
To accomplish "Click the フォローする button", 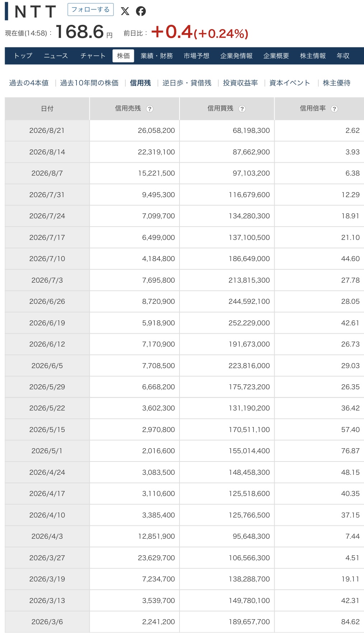I will point(90,10).
